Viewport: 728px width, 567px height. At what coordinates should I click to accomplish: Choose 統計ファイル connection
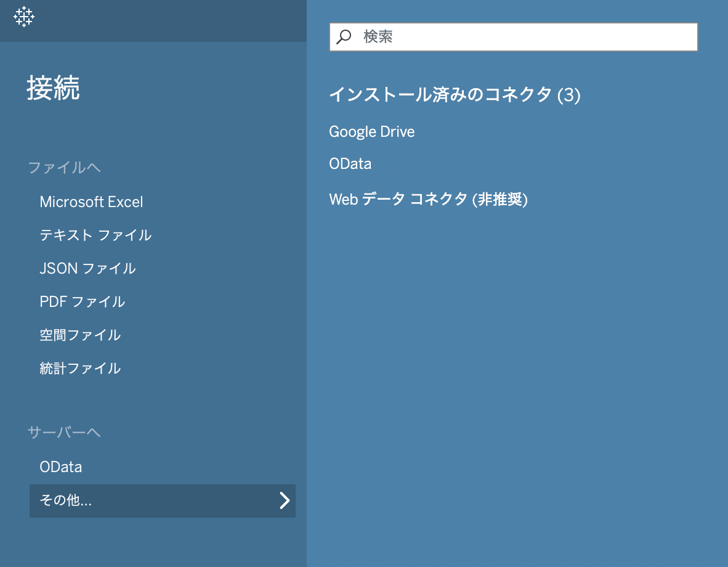[80, 369]
